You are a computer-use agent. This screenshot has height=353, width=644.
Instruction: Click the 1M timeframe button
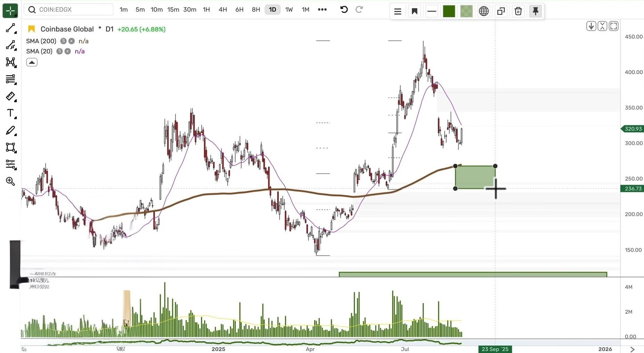(305, 9)
